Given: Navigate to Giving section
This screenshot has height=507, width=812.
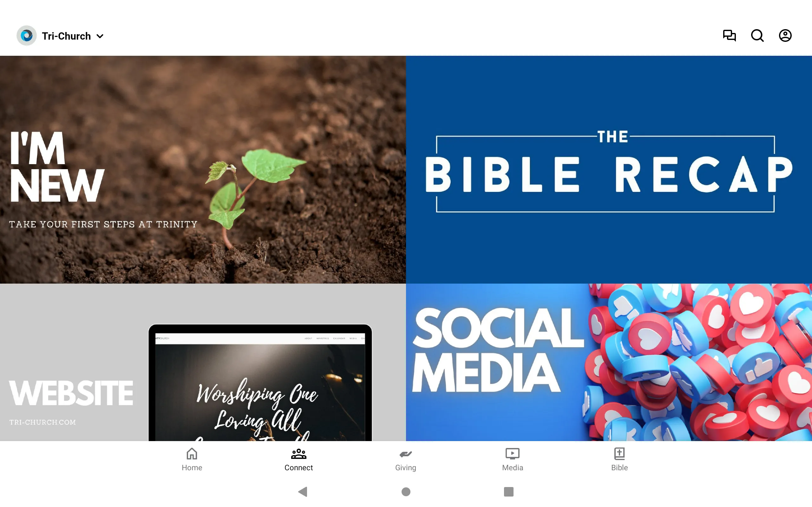Looking at the screenshot, I should click(x=406, y=459).
